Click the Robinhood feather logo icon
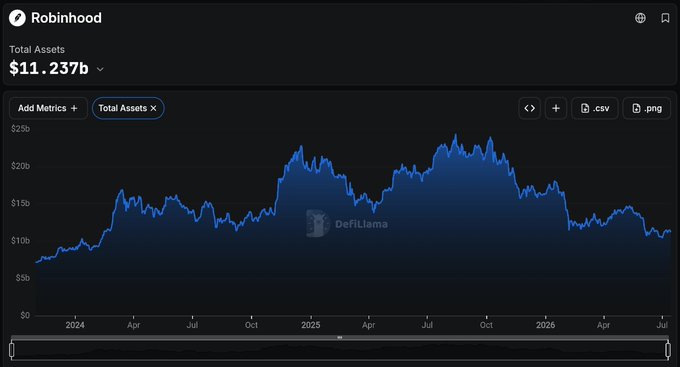This screenshot has width=680, height=367. click(17, 18)
